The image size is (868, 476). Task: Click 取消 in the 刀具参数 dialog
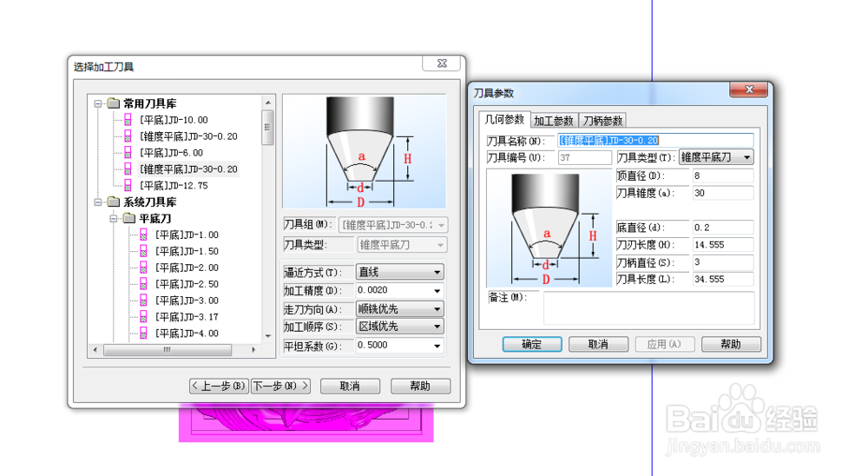pos(598,344)
